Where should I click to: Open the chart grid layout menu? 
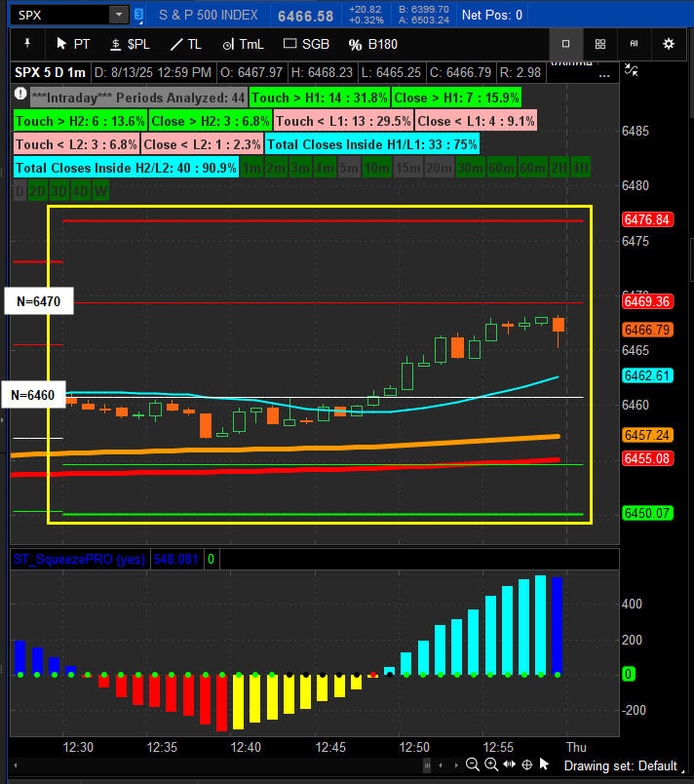pos(600,44)
